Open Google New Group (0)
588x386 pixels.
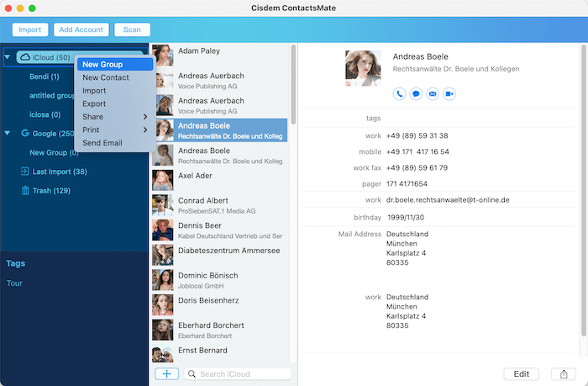[x=54, y=152]
